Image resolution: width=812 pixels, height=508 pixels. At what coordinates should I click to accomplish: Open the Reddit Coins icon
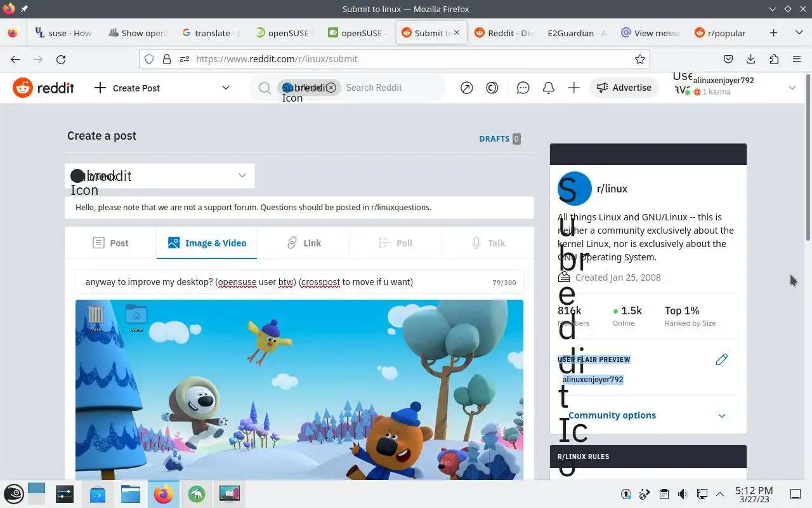tap(492, 88)
